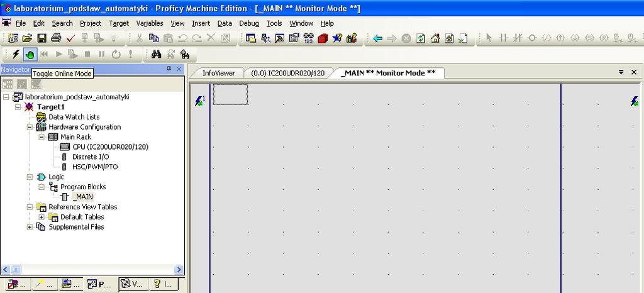Select HSC/PWM/PTO tree item
The height and width of the screenshot is (293, 644).
(95, 167)
